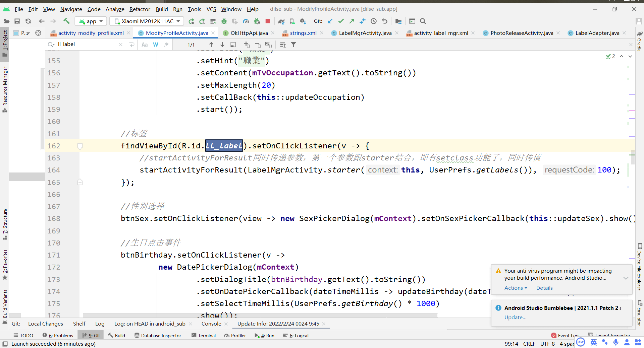Stop the running app with red square
The width and height of the screenshot is (644, 348).
[x=268, y=21]
